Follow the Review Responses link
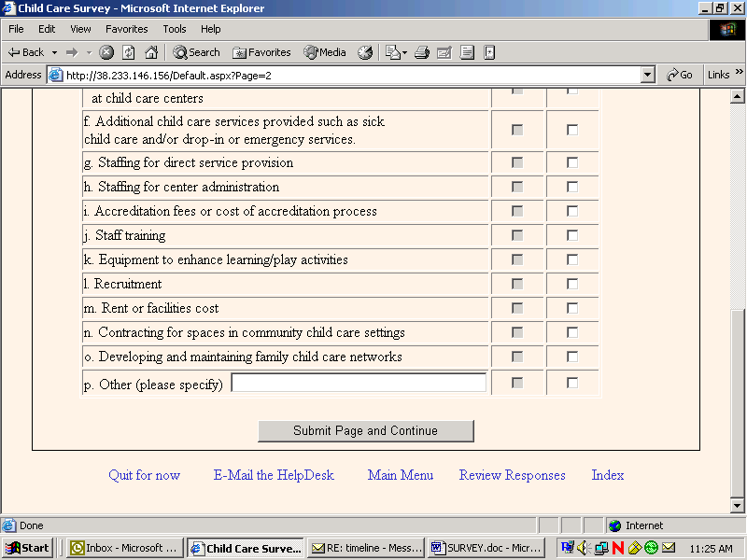Screen dimensions: 747x560 [x=512, y=475]
